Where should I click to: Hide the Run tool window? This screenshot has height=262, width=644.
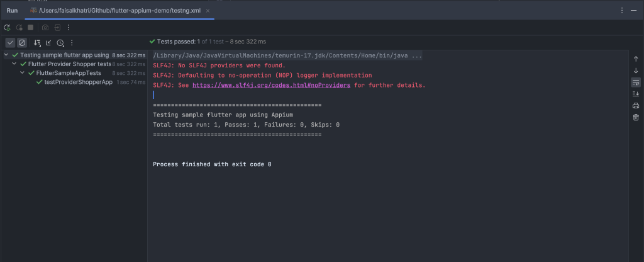pyautogui.click(x=634, y=11)
